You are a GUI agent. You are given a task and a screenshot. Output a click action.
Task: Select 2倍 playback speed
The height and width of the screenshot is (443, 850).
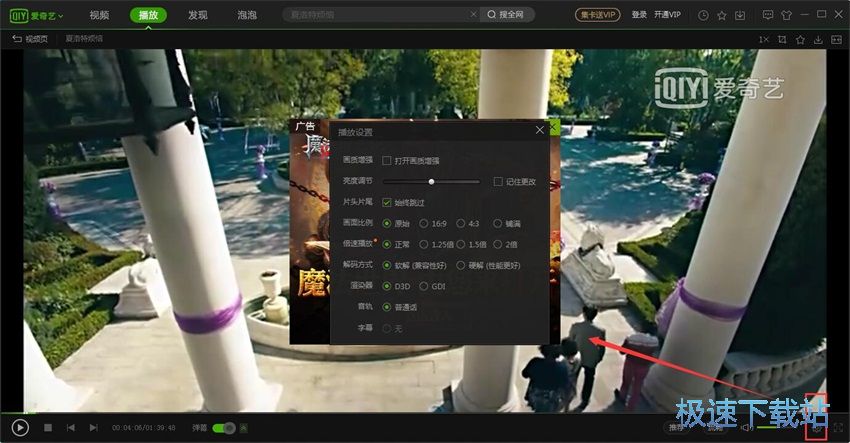505,245
